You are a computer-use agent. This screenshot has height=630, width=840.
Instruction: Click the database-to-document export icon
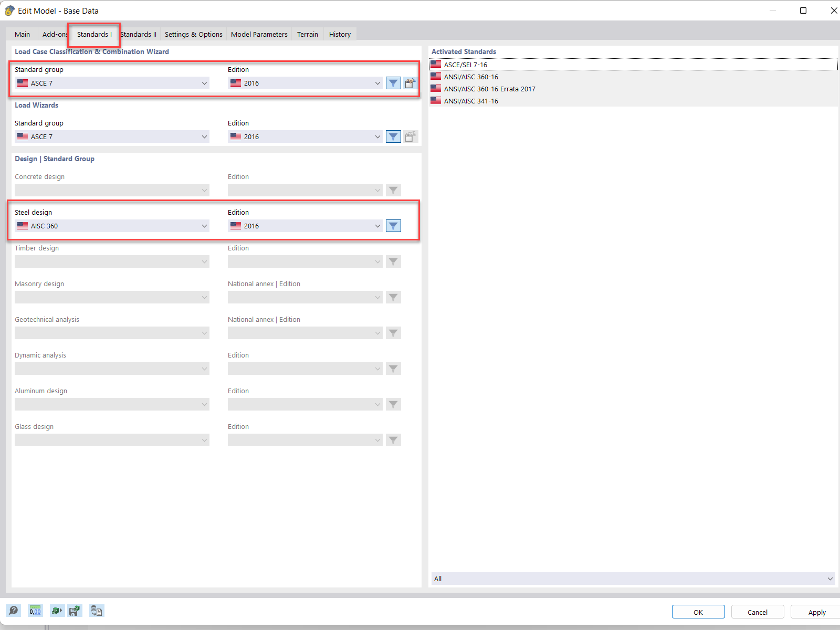tap(97, 611)
